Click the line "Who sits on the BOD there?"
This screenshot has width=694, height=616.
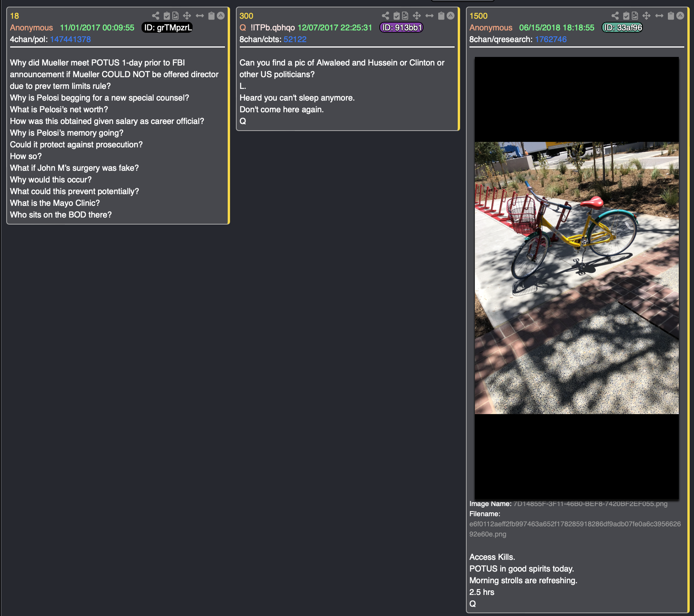click(61, 215)
